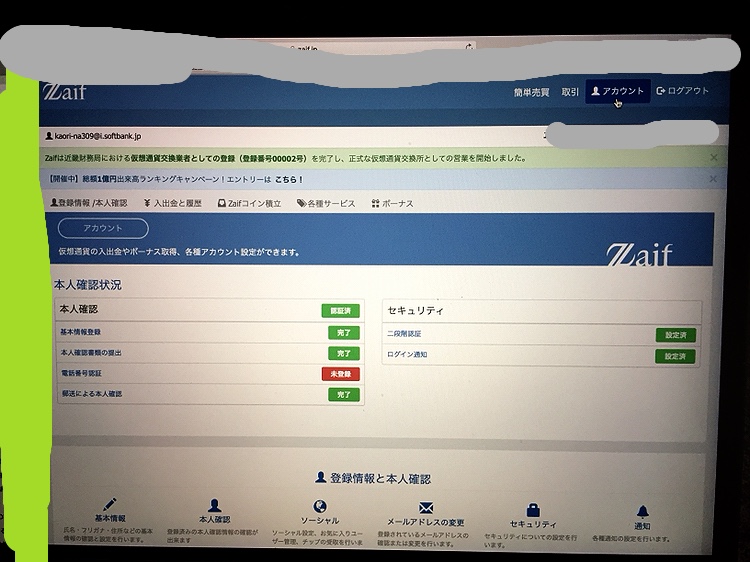Click the 本人確認状況 heading
This screenshot has width=750, height=562.
pos(88,285)
